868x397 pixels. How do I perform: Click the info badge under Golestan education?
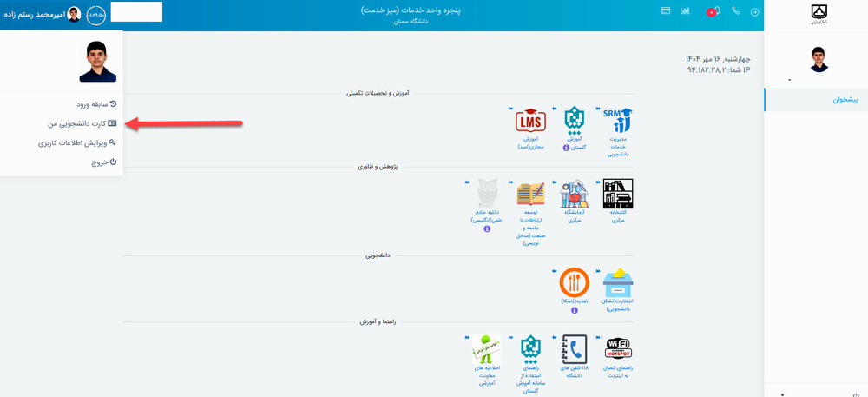pyautogui.click(x=566, y=148)
